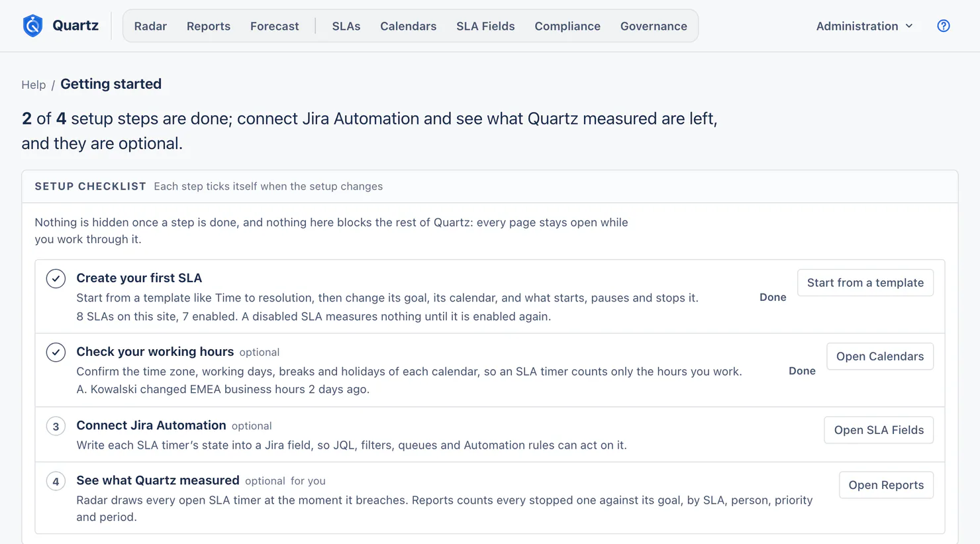This screenshot has height=544, width=980.
Task: Click the optional tag beside Check your working hours
Action: [x=260, y=353]
